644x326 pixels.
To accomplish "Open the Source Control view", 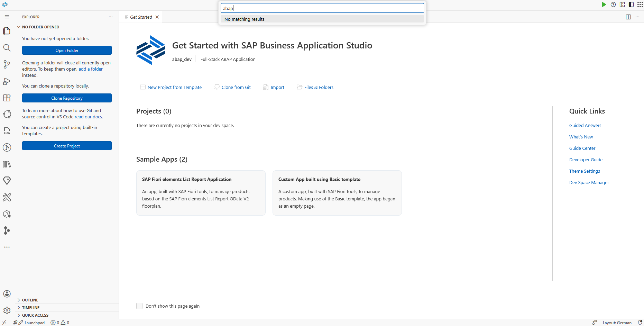I will pyautogui.click(x=7, y=64).
